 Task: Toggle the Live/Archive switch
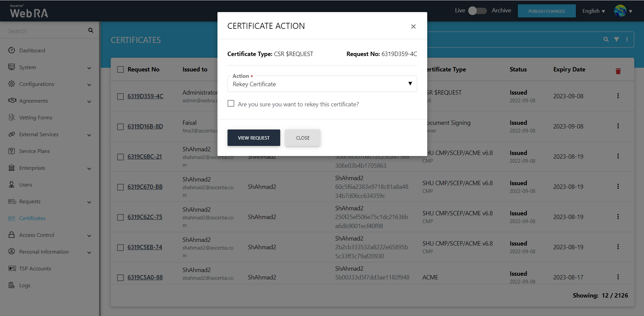(x=477, y=11)
